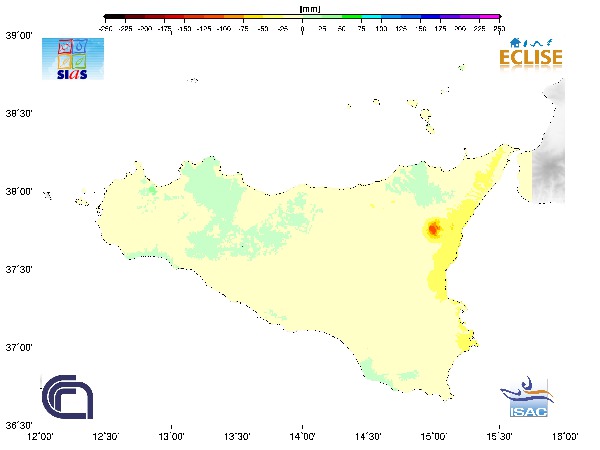Click the orange segment of the color scale
Image resolution: width=600 pixels, height=450 pixels.
point(233,17)
